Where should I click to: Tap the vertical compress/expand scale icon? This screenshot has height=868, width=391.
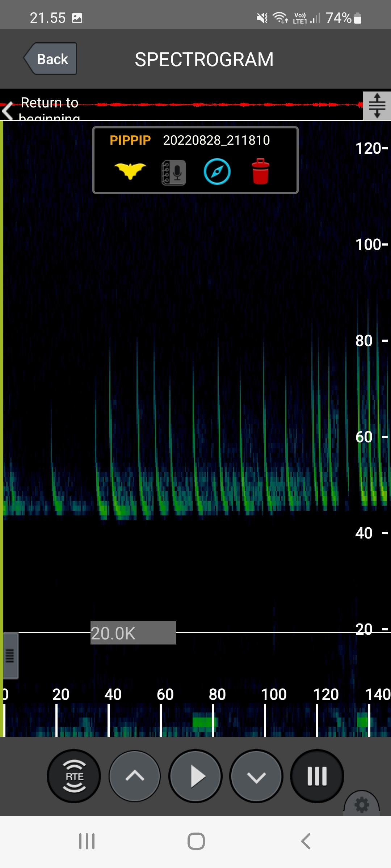[377, 106]
